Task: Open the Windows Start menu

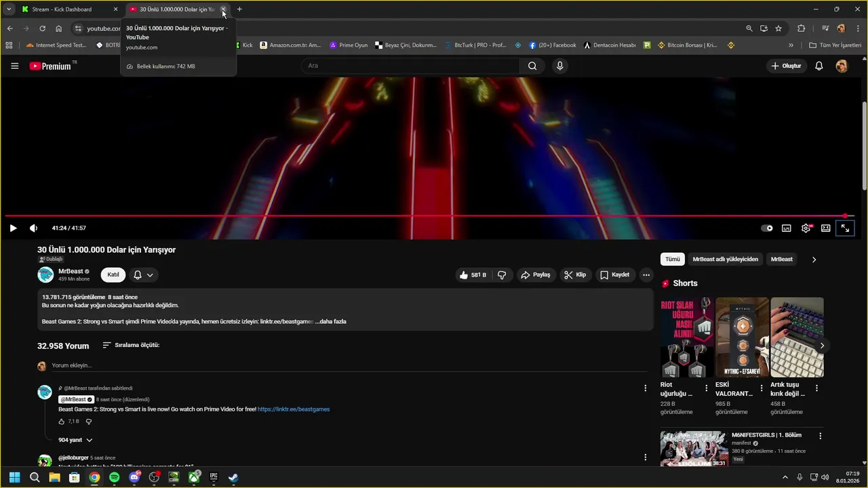Action: pyautogui.click(x=14, y=477)
